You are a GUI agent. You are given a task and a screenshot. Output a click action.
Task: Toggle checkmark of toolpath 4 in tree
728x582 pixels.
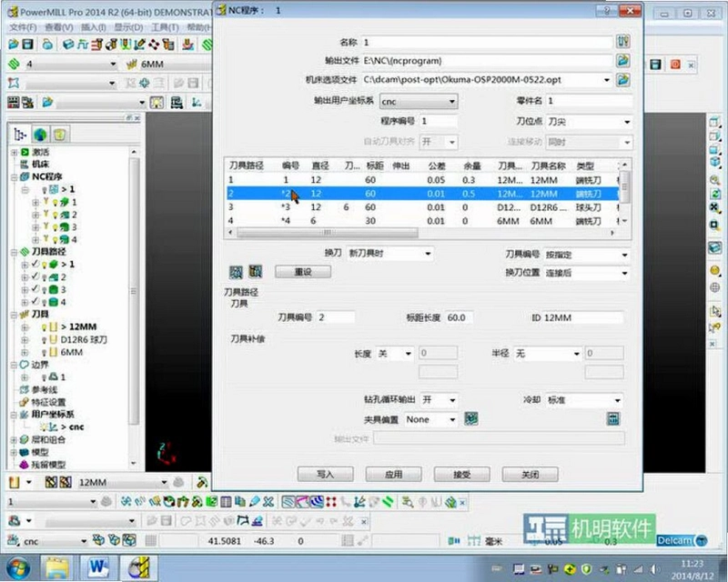(35, 302)
